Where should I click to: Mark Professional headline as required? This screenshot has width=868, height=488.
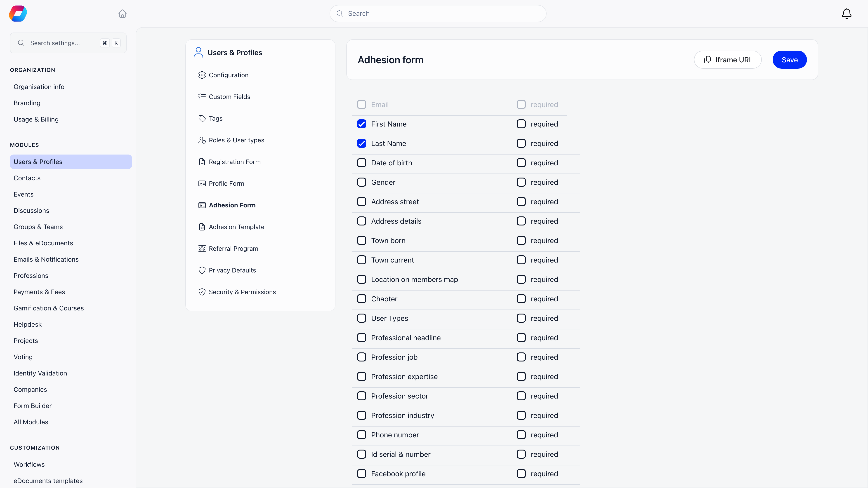521,338
